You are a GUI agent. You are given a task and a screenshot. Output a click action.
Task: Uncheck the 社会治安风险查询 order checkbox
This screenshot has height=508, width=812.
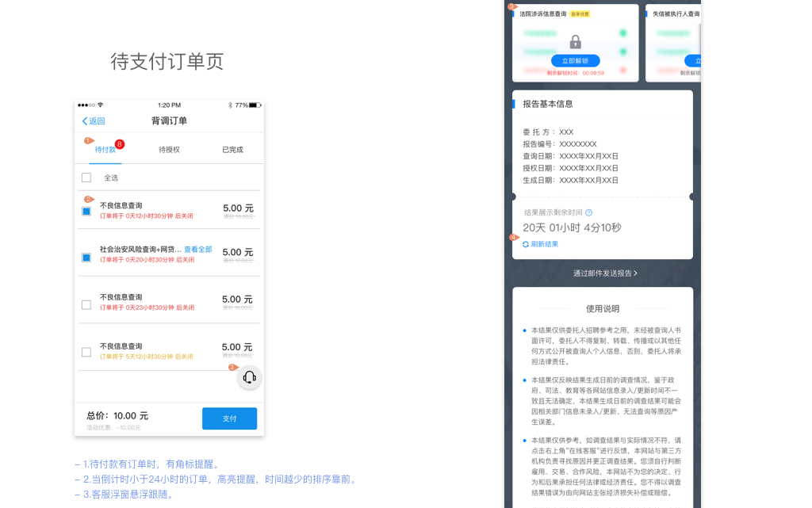(86, 258)
